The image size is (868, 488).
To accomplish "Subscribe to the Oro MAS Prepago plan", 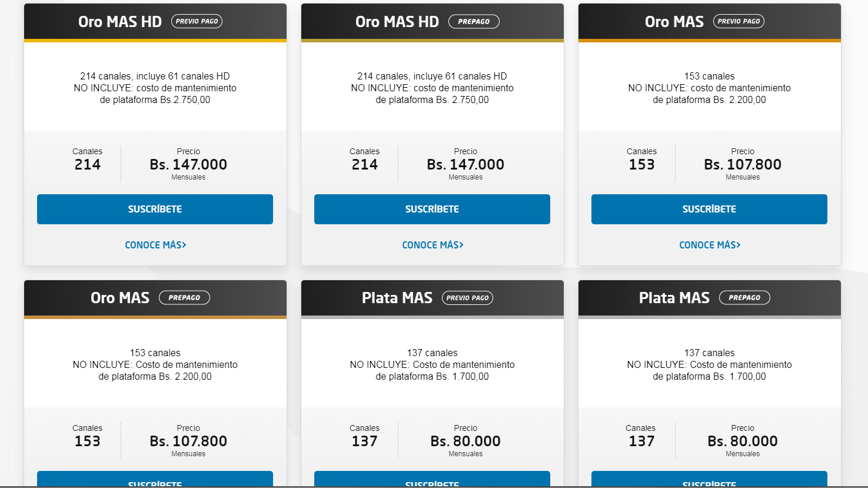I will [155, 480].
